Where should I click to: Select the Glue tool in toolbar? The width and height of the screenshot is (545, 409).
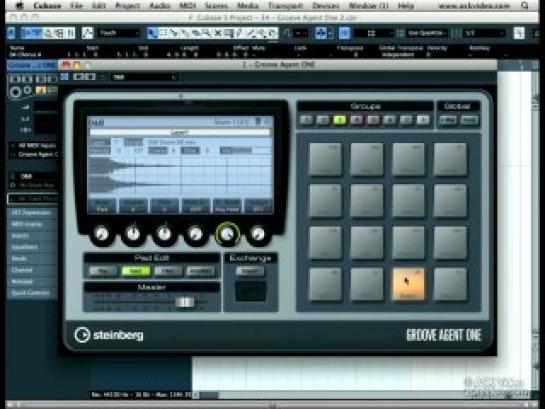(x=184, y=33)
